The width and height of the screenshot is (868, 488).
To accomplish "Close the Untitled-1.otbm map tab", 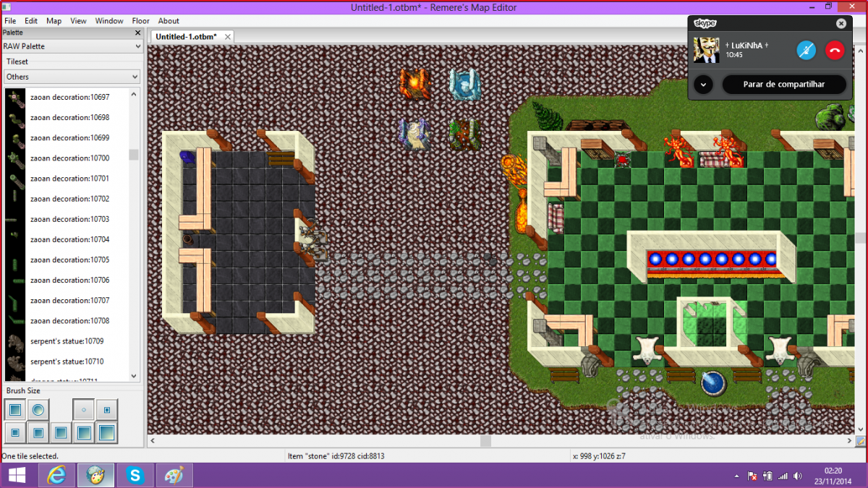I will 228,36.
